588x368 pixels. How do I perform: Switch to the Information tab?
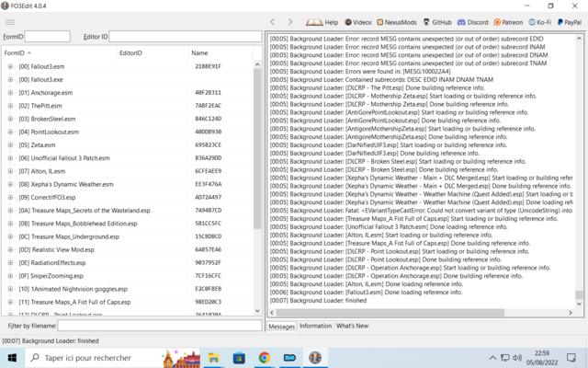[x=315, y=326]
